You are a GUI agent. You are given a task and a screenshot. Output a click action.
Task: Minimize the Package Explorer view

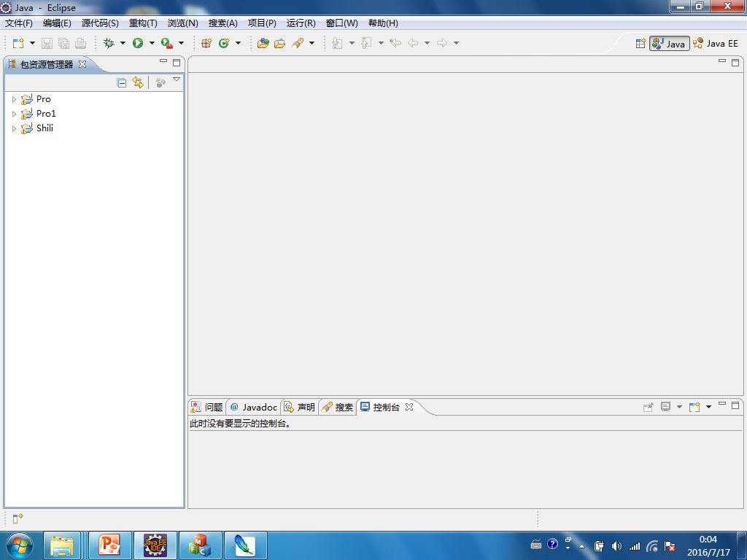coord(163,61)
